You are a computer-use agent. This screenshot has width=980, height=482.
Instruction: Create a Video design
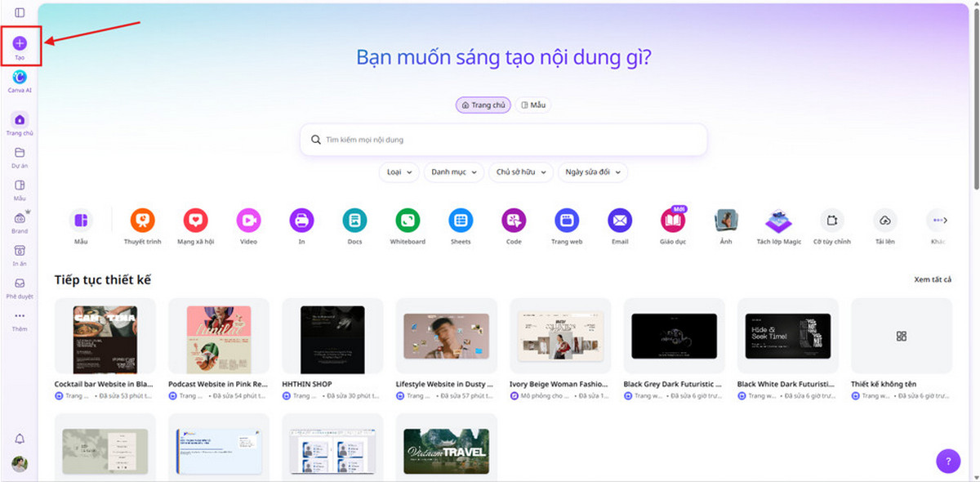coord(248,220)
